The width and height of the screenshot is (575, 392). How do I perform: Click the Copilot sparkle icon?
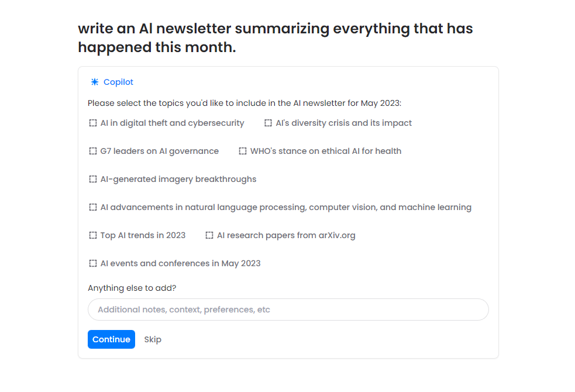pos(95,82)
